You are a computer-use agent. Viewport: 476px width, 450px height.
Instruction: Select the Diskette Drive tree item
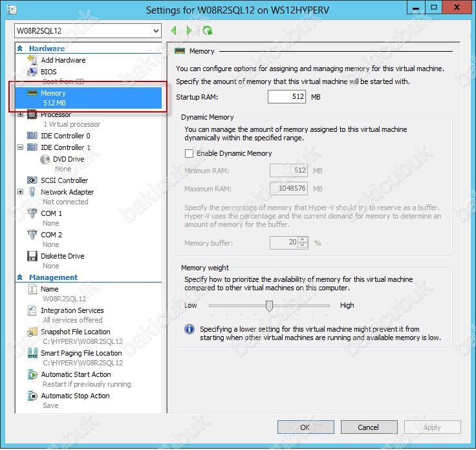coord(63,256)
